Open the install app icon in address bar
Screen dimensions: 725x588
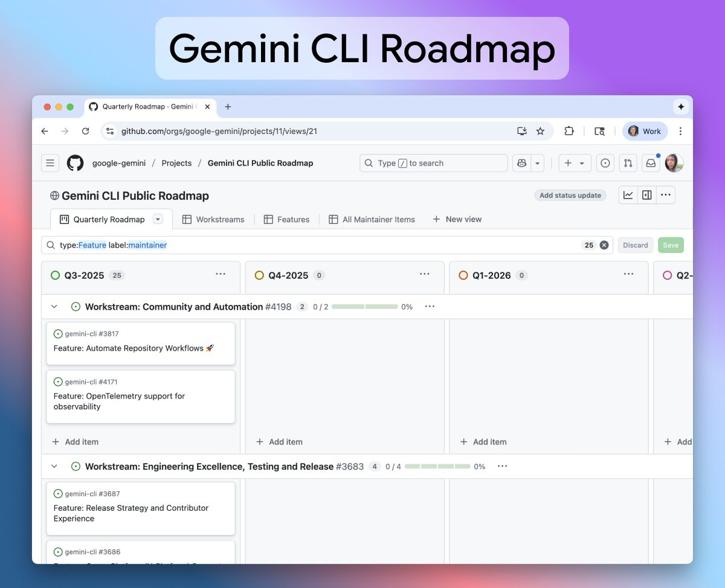point(522,131)
